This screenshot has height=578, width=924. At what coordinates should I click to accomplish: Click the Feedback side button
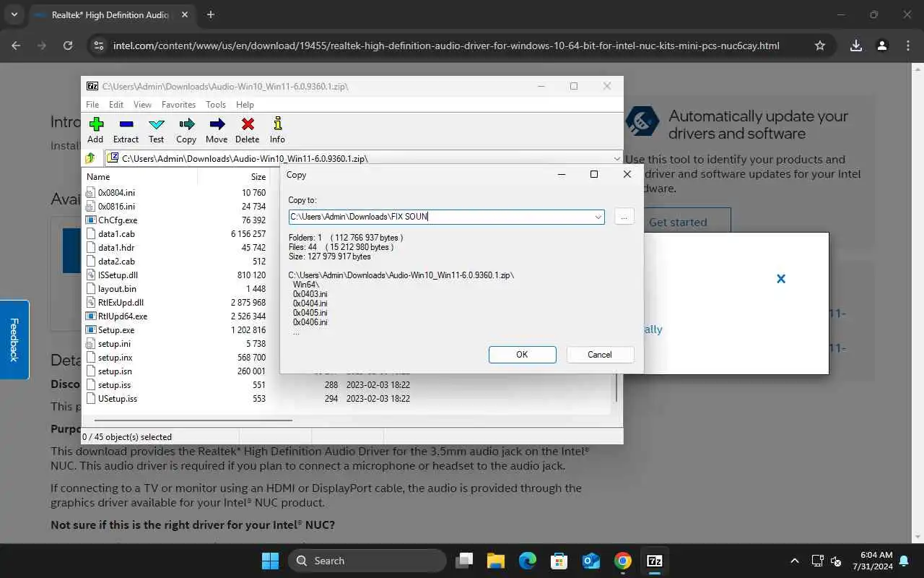tap(14, 340)
